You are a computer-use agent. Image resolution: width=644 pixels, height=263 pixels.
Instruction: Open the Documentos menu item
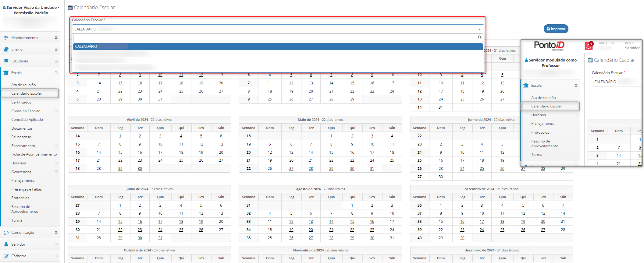pos(22,128)
